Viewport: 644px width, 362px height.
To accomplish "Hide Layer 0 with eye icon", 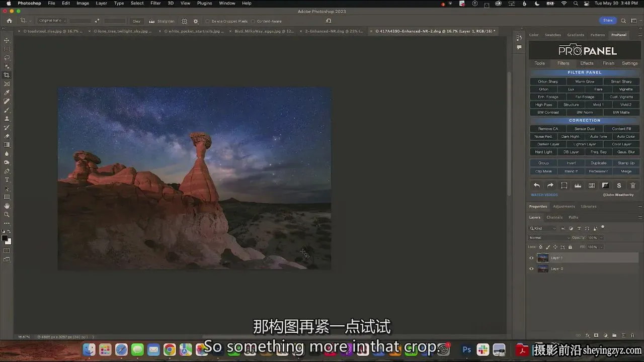I will click(x=531, y=269).
